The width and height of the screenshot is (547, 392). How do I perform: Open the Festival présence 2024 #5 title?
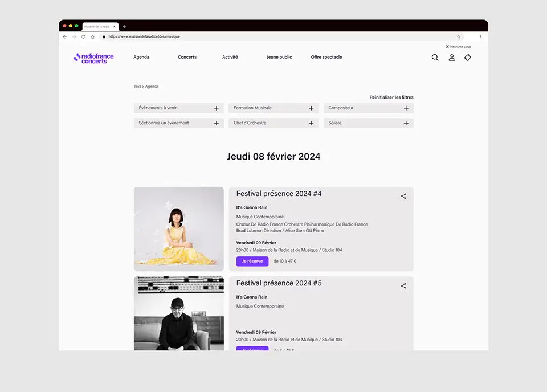tap(279, 283)
